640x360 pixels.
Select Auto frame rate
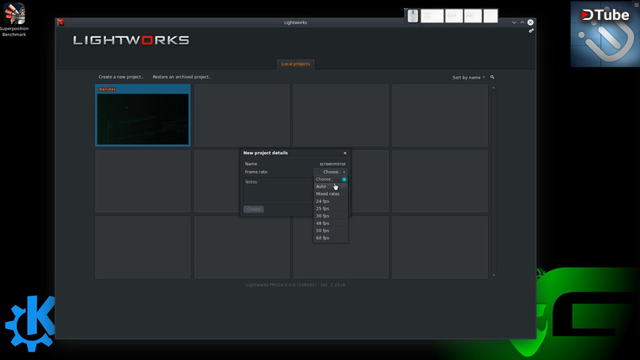[331, 187]
